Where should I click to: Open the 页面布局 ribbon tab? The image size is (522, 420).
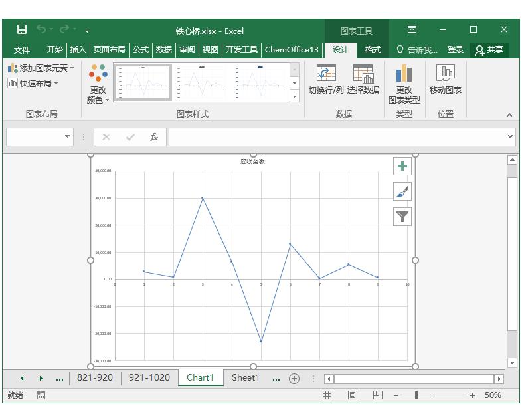109,50
